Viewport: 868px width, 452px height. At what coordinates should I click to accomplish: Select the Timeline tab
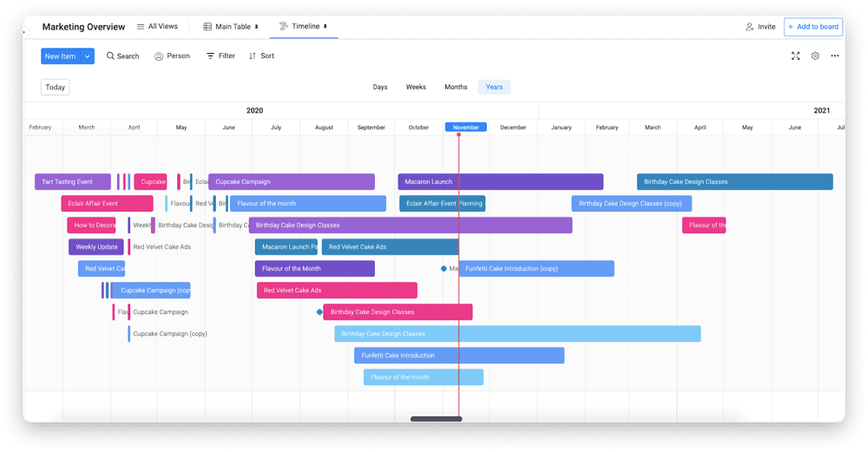303,27
